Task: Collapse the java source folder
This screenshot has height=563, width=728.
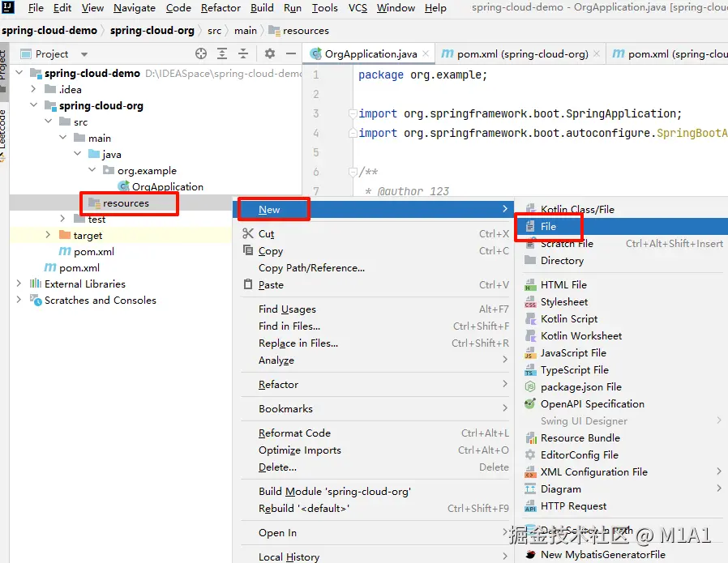Action: (x=78, y=153)
